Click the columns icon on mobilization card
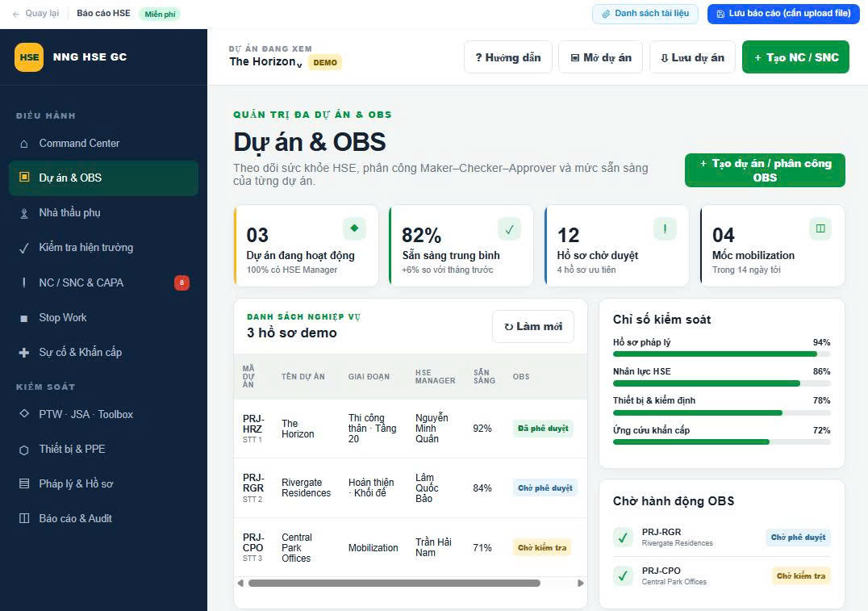 click(820, 228)
